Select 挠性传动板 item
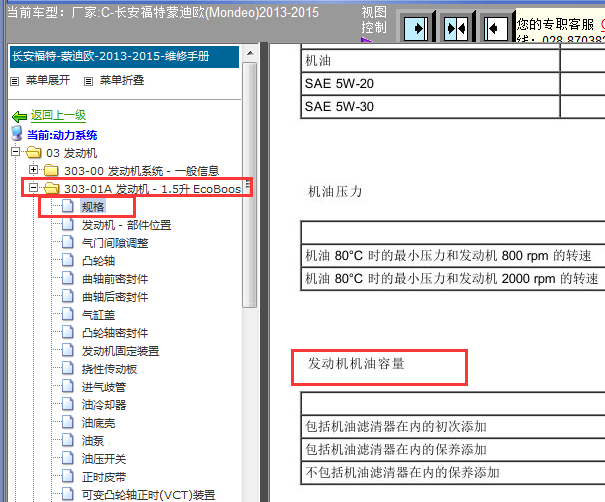 coord(109,369)
